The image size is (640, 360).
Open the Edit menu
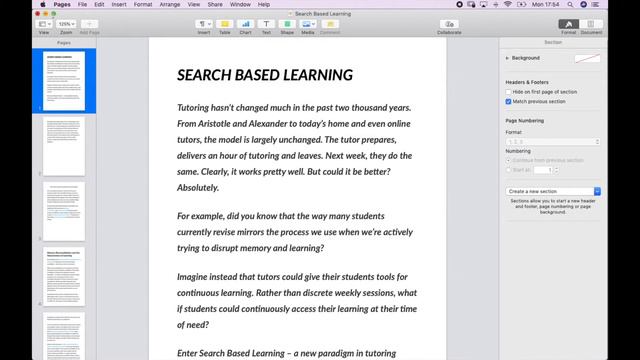(99, 4)
